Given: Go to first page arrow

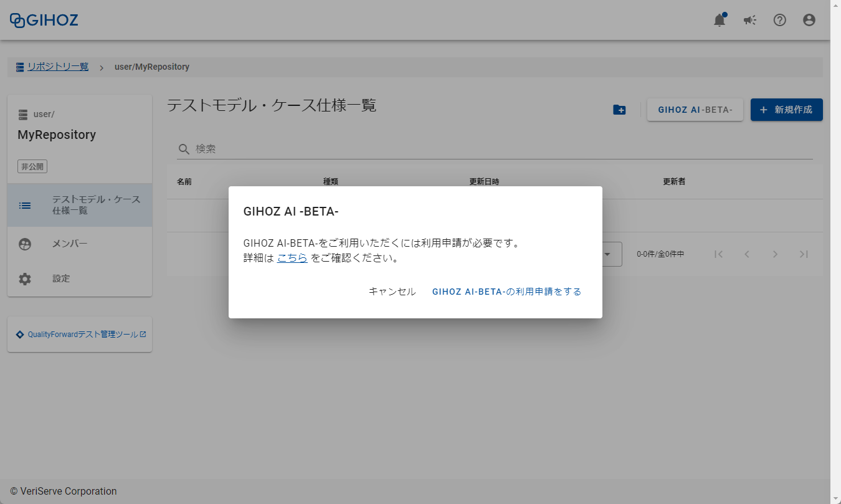Looking at the screenshot, I should click(718, 254).
